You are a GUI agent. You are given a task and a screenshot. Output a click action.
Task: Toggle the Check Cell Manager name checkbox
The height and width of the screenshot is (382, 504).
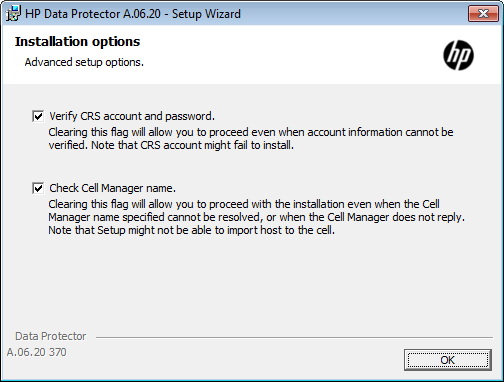[38, 188]
